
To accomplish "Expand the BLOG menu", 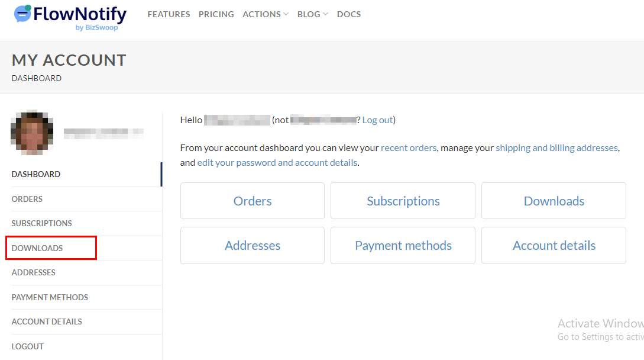I will [x=309, y=14].
